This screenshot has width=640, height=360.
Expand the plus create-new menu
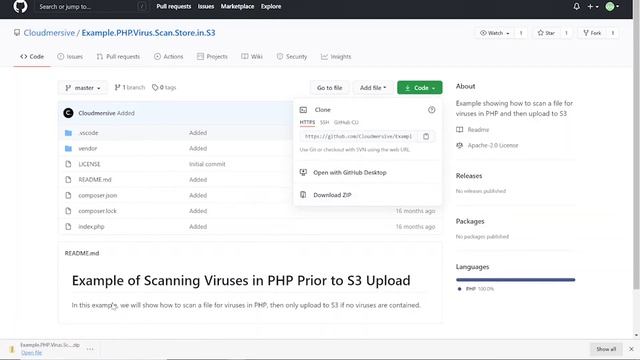click(x=593, y=7)
